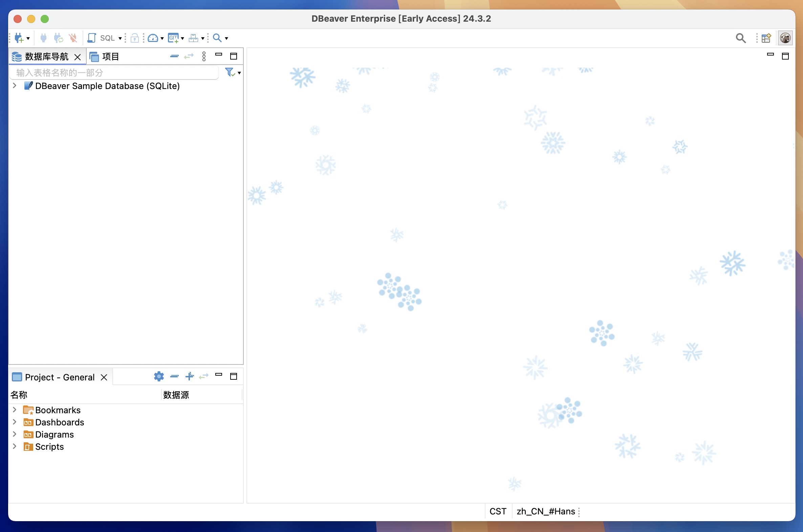The height and width of the screenshot is (532, 803).
Task: Open navigator three-dot view menu
Action: click(x=204, y=56)
